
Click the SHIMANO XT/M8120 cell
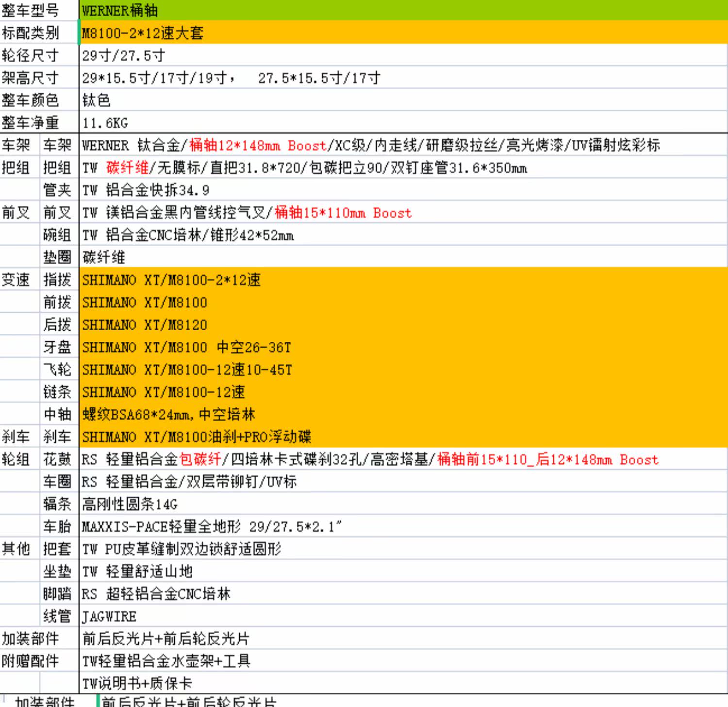pyautogui.click(x=403, y=324)
